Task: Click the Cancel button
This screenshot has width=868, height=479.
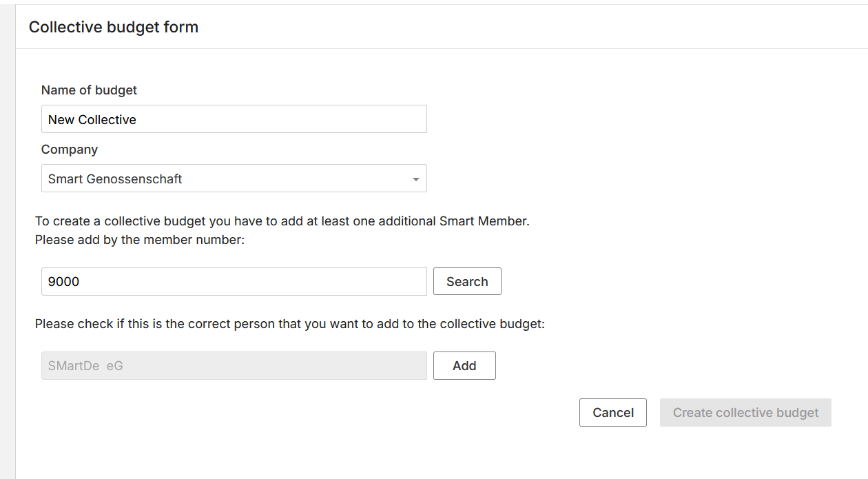Action: (613, 413)
